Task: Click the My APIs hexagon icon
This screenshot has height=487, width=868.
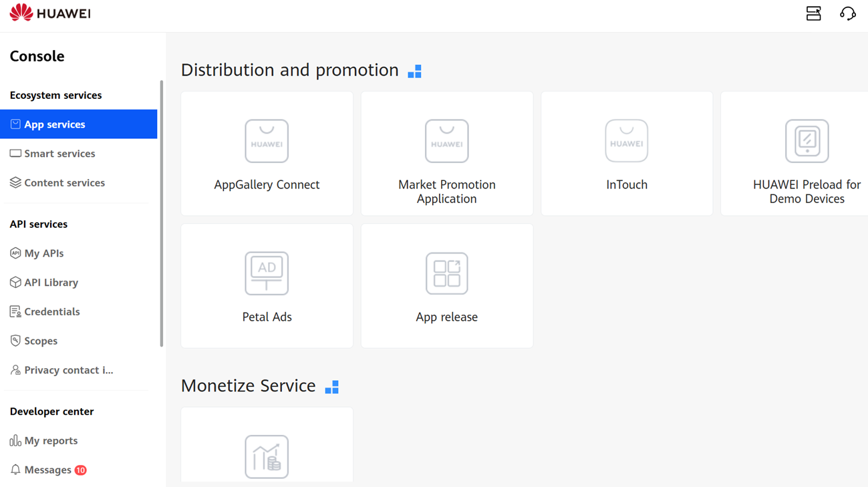Action: pyautogui.click(x=15, y=253)
